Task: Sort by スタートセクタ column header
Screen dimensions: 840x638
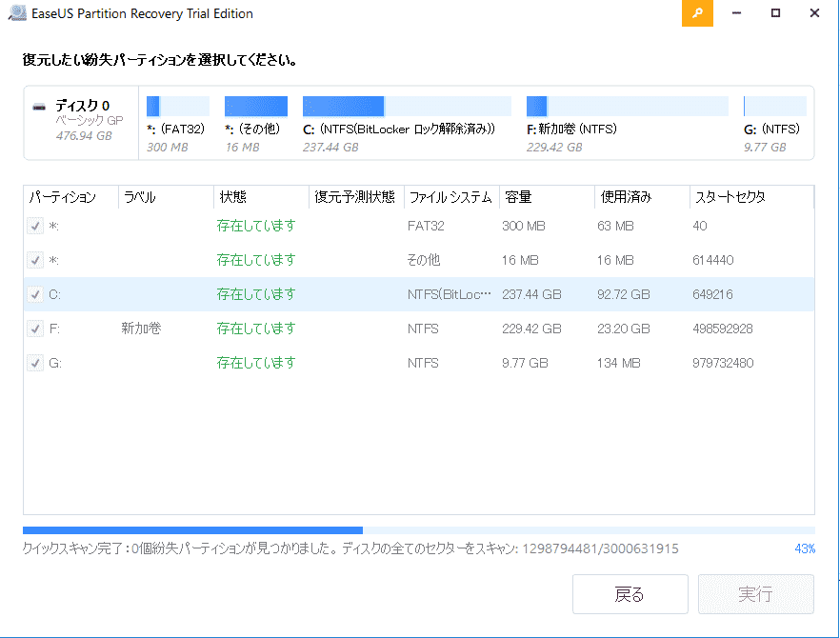Action: tap(730, 197)
